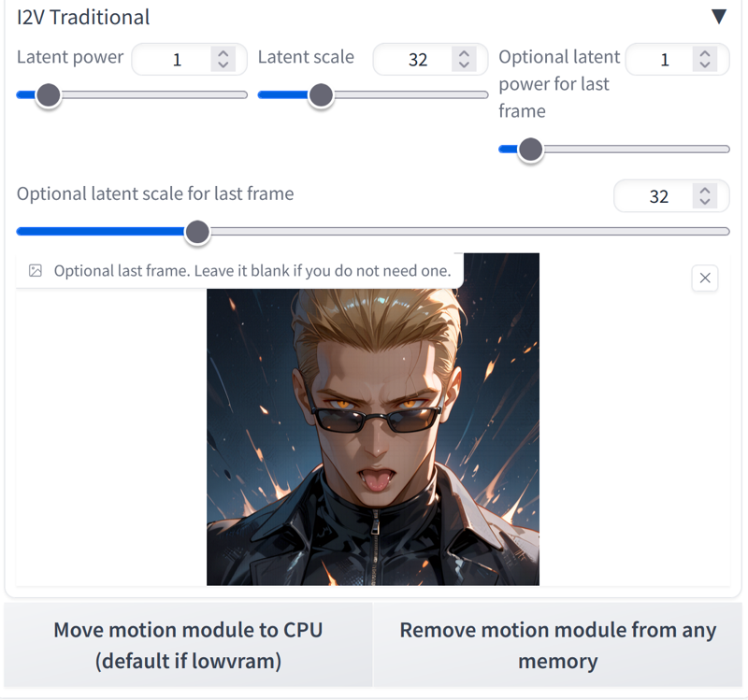
Task: Click Optional latent power for last frame label
Action: tap(559, 84)
